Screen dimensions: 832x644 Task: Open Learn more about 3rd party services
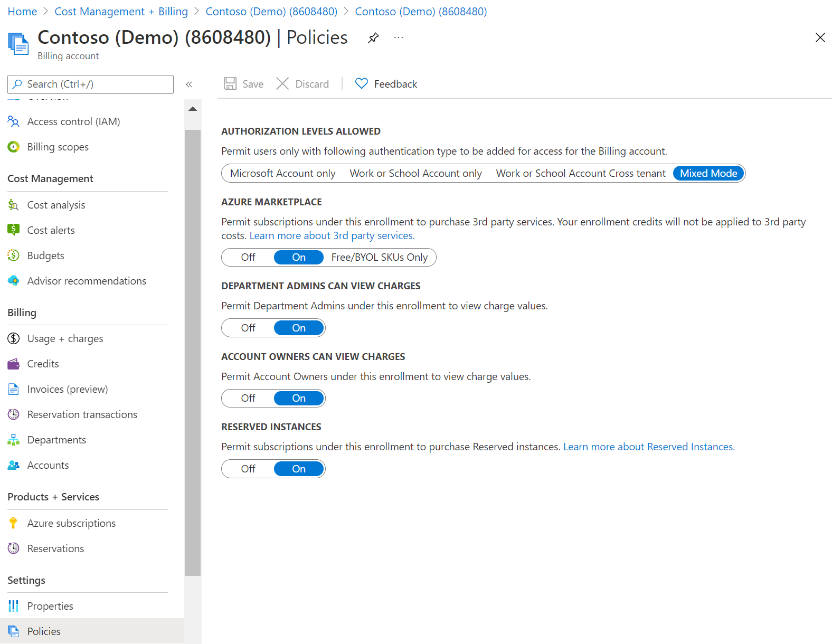pos(332,235)
